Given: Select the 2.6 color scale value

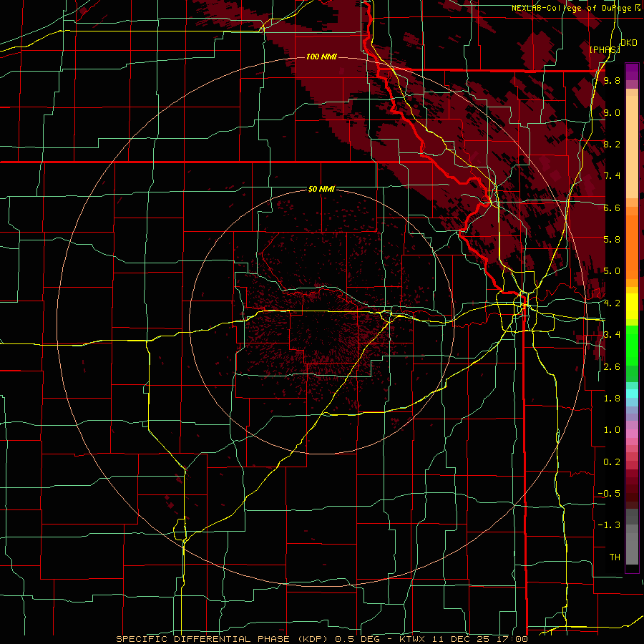Looking at the screenshot, I should pos(612,367).
